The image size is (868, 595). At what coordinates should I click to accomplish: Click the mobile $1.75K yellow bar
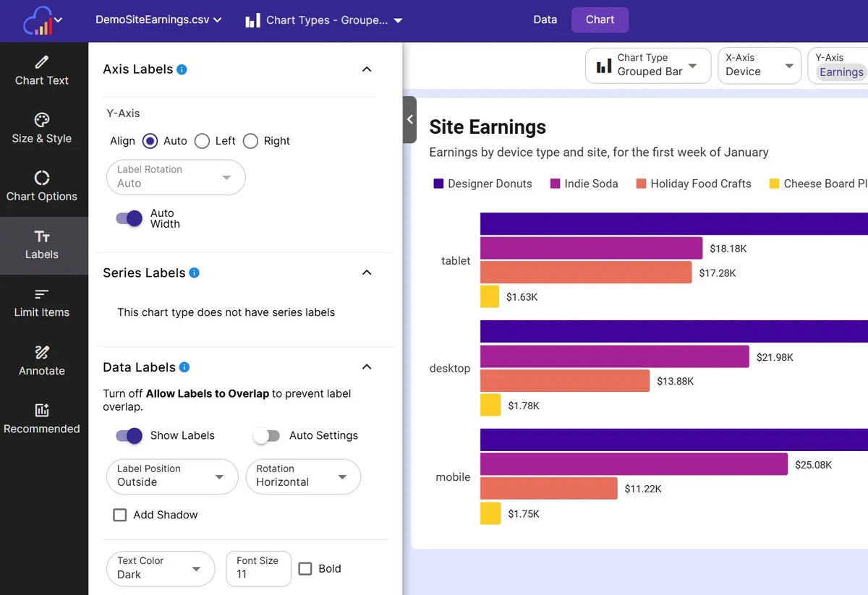490,513
